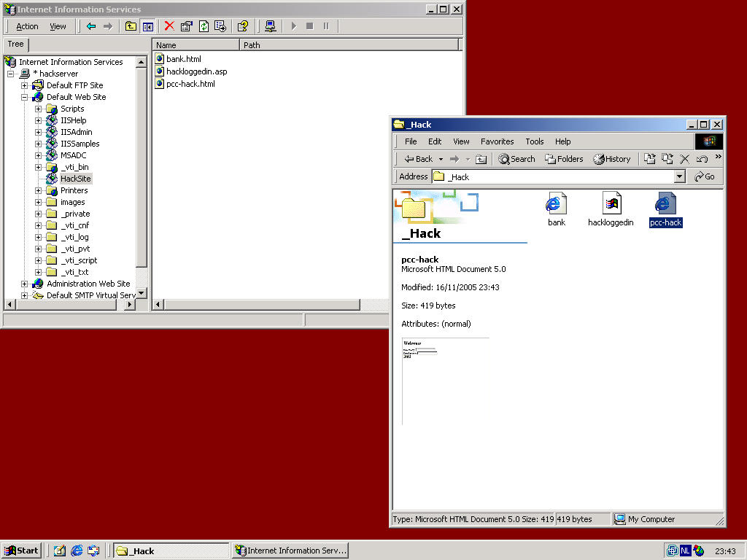747x560 pixels.
Task: Open the Favorites menu in _Hack window
Action: tap(497, 141)
